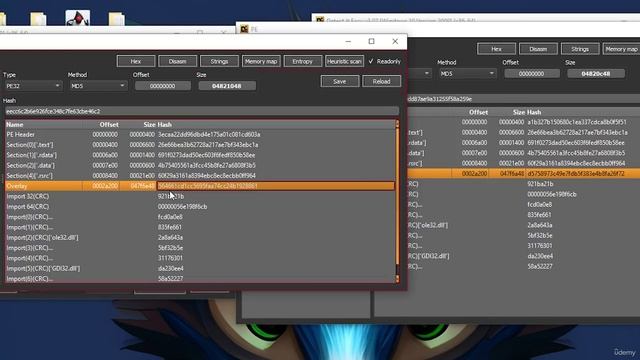Click the Size field showing 04820c48
This screenshot has height=360, width=640.
pos(596,73)
